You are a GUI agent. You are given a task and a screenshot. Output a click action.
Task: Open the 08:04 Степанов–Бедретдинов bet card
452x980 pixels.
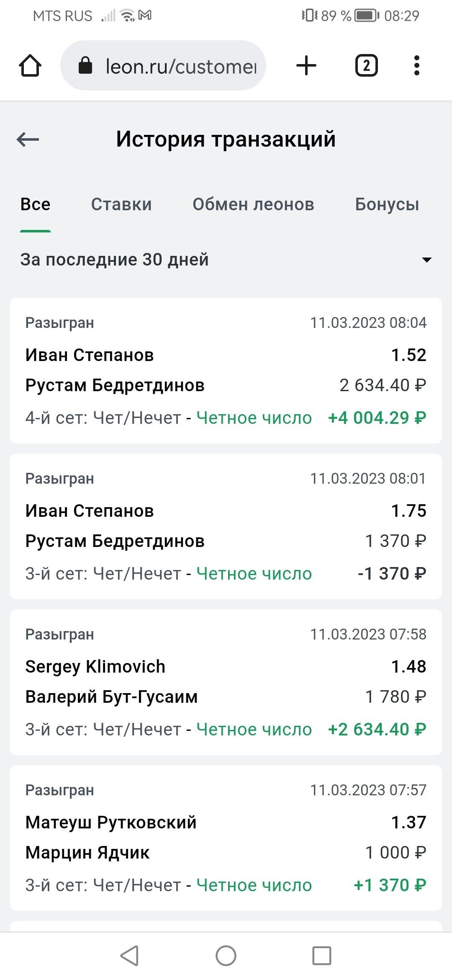click(226, 370)
